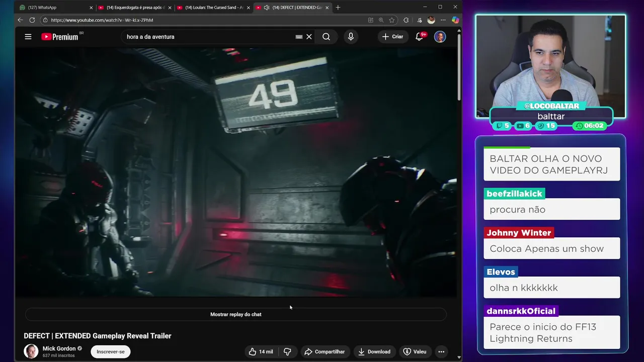The image size is (644, 362).
Task: Open the browser profile avatar
Action: coord(431,20)
